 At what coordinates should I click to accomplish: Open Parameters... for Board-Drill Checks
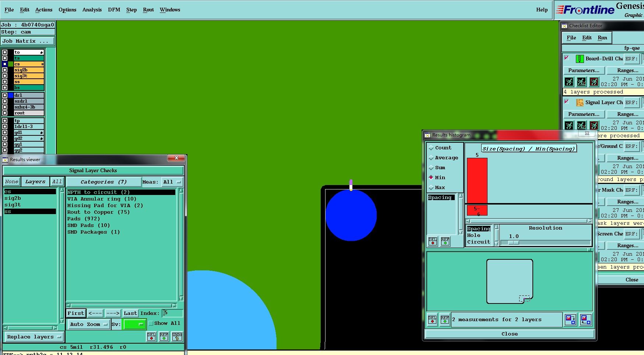click(584, 70)
